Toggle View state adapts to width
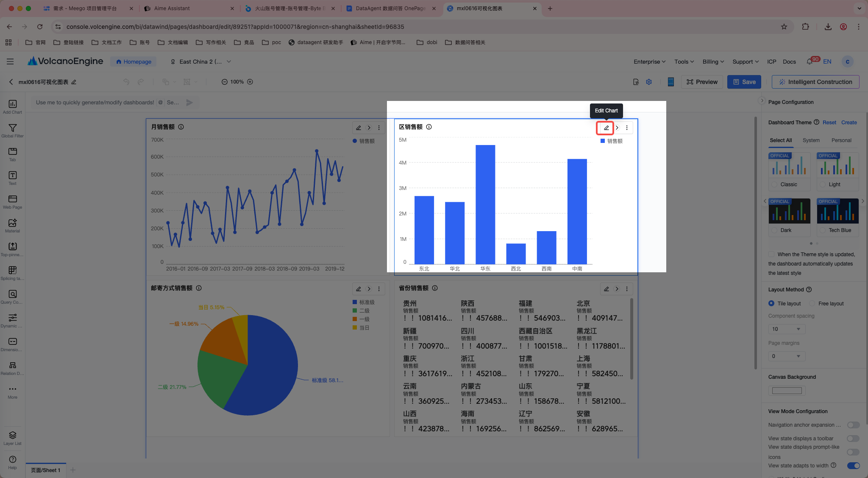 [x=853, y=466]
